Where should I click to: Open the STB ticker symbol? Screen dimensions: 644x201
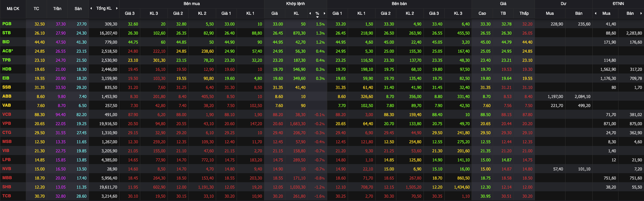coord(6,33)
